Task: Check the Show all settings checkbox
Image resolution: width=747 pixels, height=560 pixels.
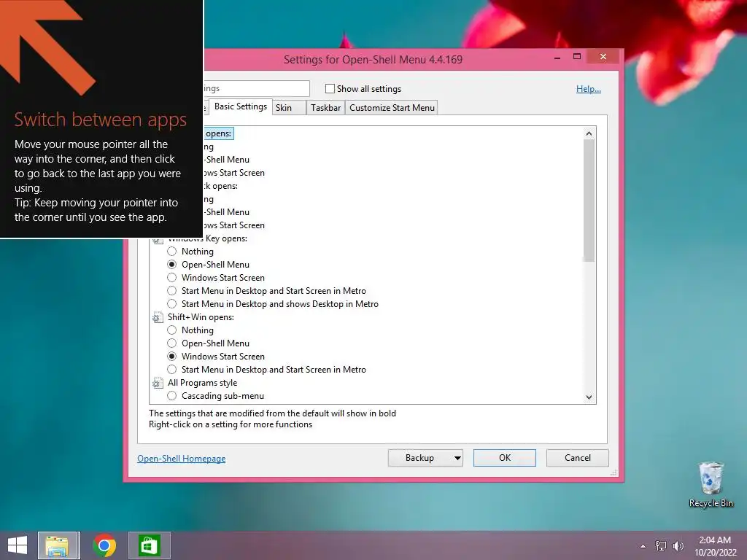Action: click(x=330, y=88)
